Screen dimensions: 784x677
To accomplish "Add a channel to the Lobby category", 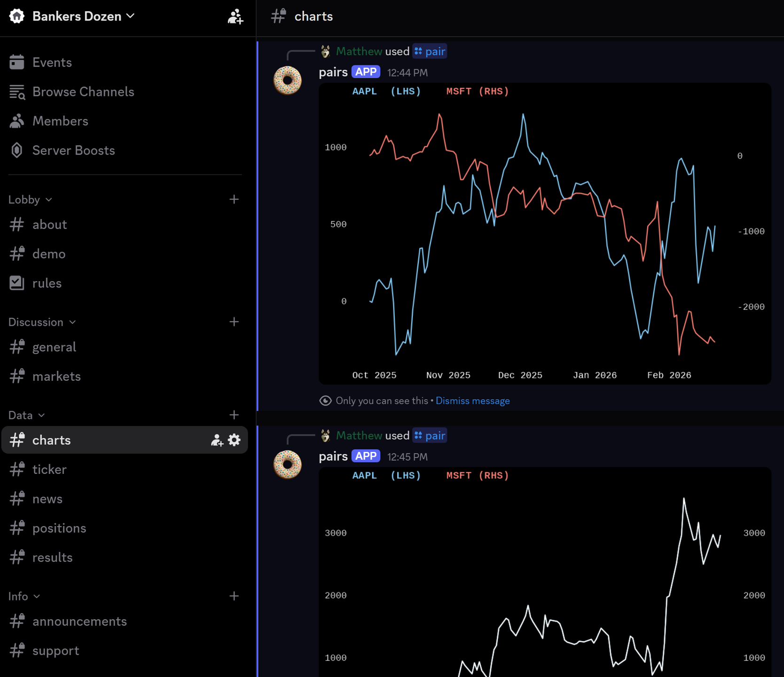I will point(234,199).
